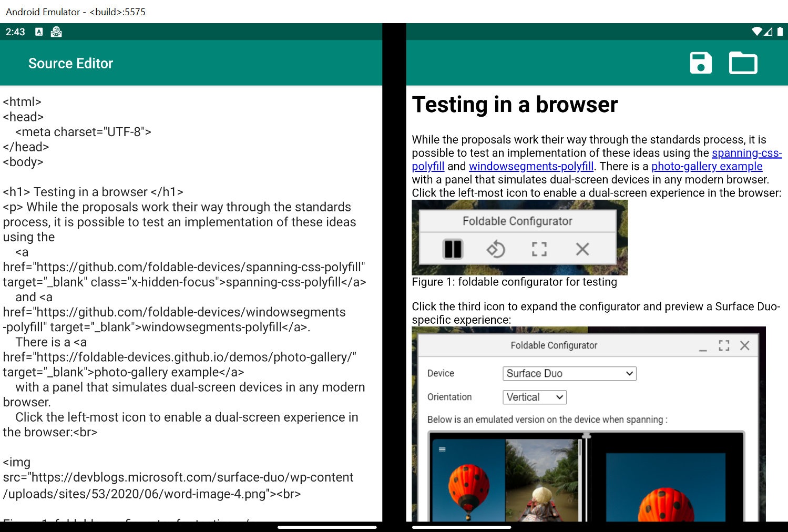The image size is (788, 532).
Task: Click the img src devblogs URL in the source
Action: click(178, 485)
